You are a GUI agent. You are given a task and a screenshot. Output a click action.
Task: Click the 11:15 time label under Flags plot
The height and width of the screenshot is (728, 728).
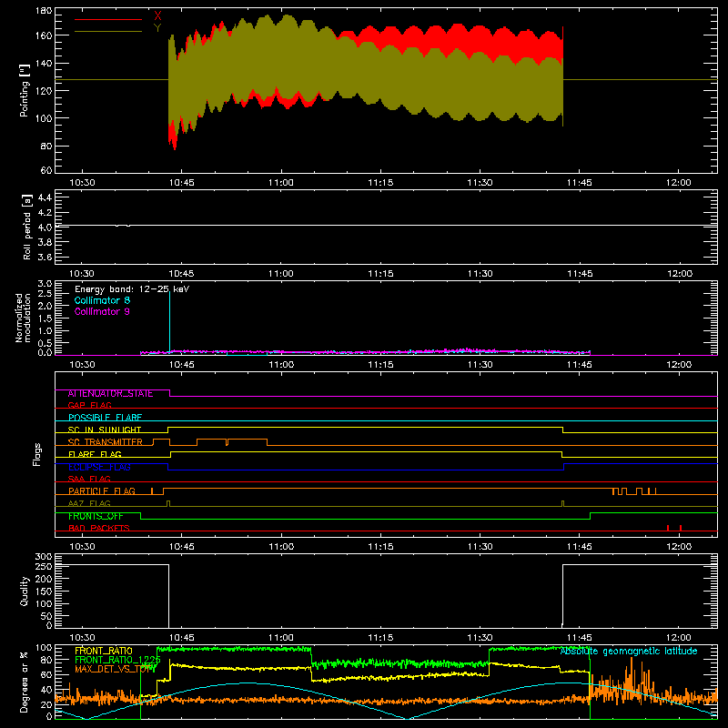pyautogui.click(x=380, y=547)
